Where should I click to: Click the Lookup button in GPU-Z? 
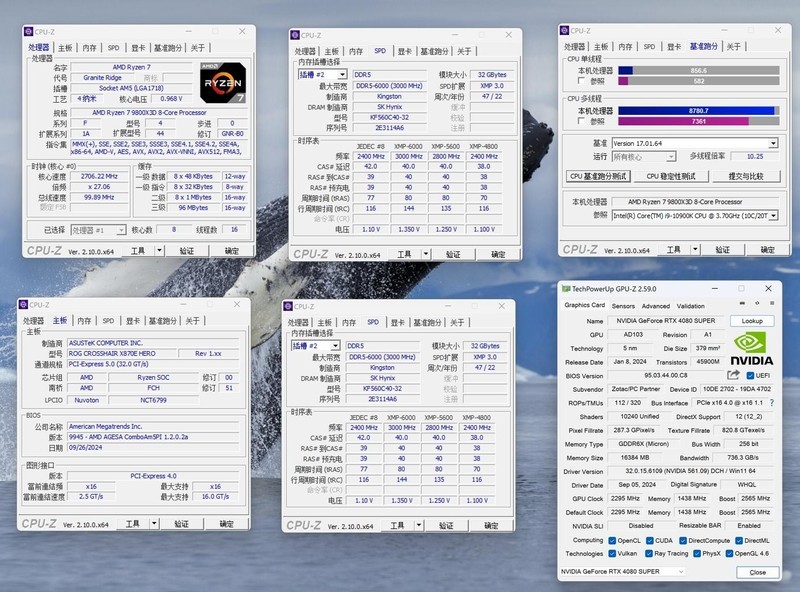[752, 321]
